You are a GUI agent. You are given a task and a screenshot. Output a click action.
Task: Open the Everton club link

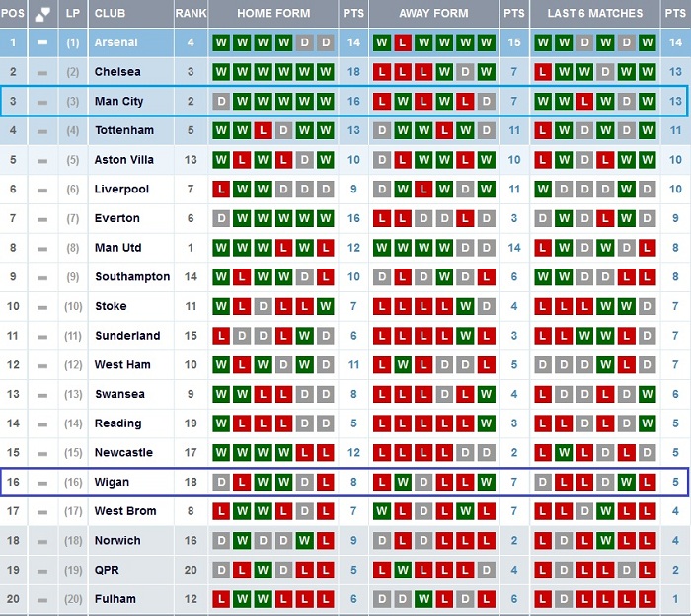click(x=116, y=218)
